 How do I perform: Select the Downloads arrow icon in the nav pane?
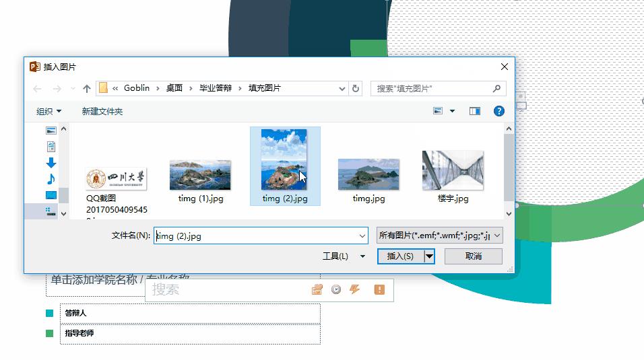point(51,163)
